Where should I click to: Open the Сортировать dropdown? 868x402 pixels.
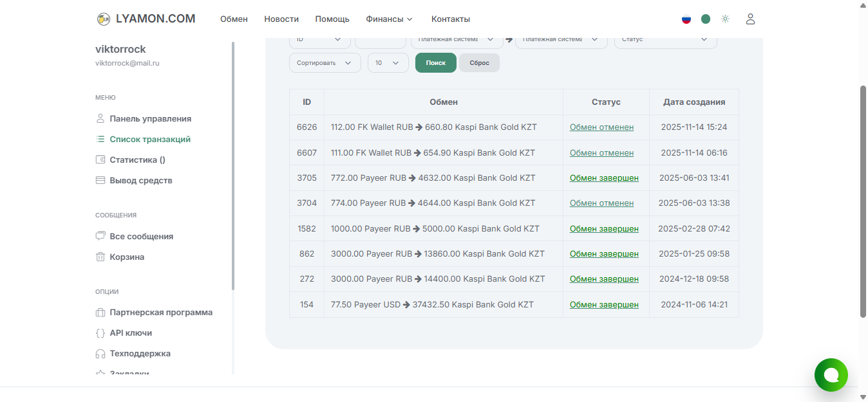pos(325,63)
